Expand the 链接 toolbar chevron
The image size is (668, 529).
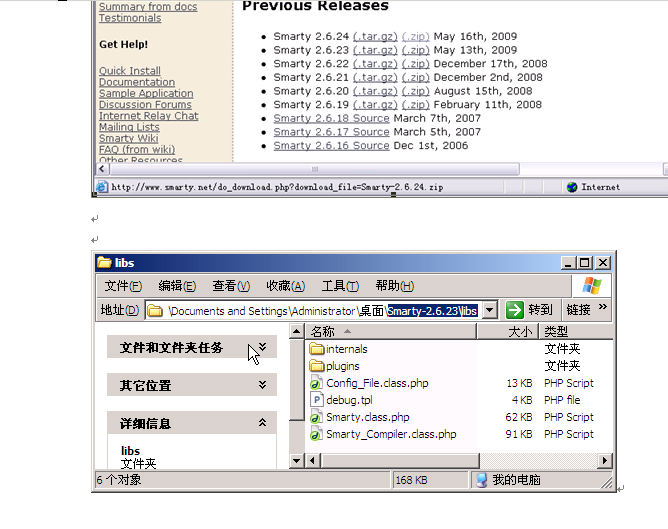[x=602, y=307]
